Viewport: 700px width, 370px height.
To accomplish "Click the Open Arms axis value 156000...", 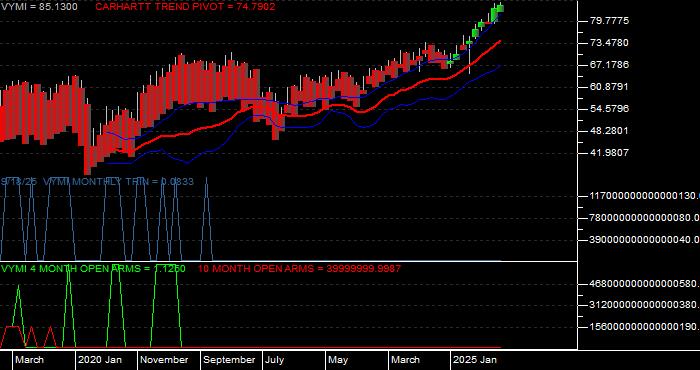I will (645, 327).
